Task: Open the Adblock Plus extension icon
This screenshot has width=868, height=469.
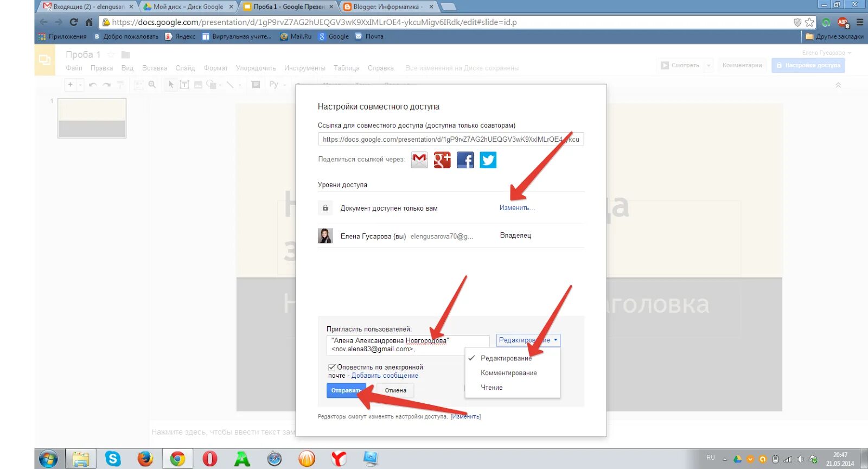Action: pos(843,22)
